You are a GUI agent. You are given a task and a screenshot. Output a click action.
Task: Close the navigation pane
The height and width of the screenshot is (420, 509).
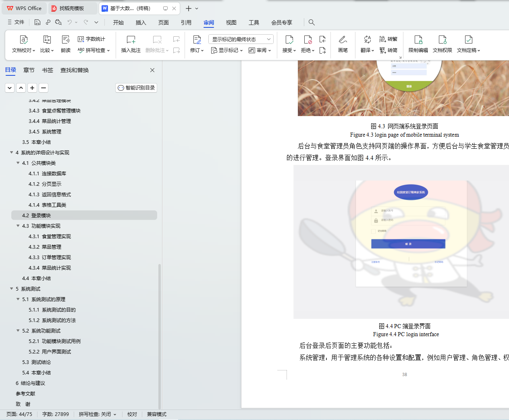(x=152, y=70)
